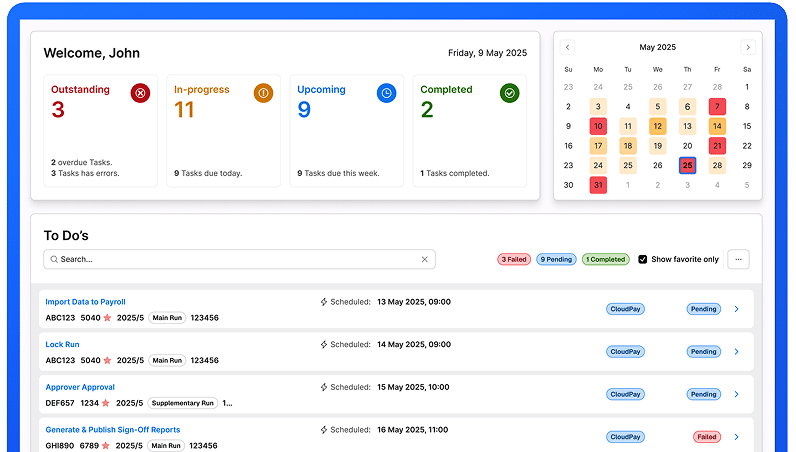Click the May 2025 calendar title
Viewport: 796px width, 452px height.
pyautogui.click(x=657, y=47)
